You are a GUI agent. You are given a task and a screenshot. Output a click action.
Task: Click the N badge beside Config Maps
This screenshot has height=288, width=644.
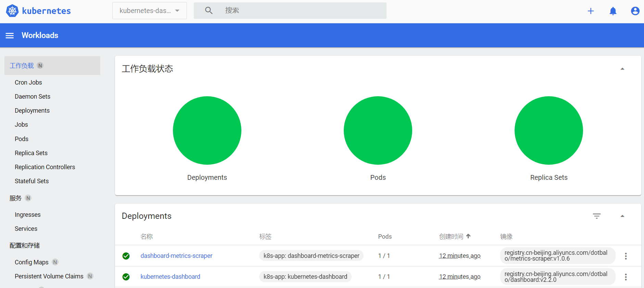[x=55, y=262]
